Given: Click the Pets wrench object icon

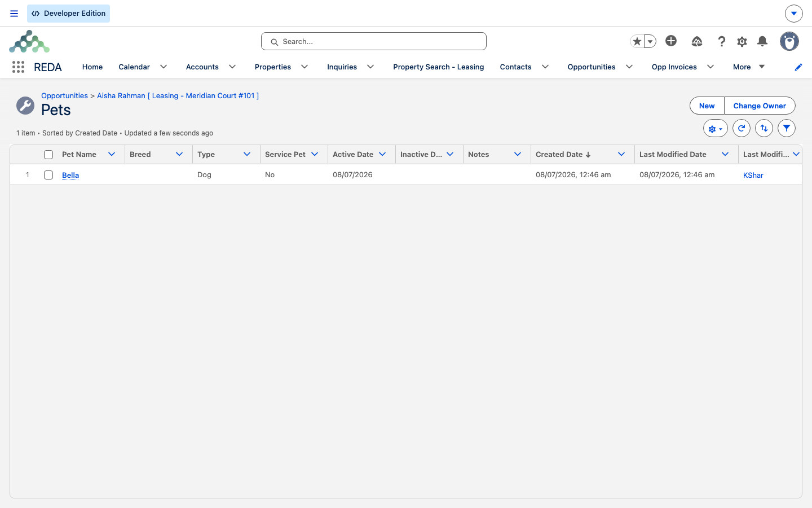Looking at the screenshot, I should coord(25,105).
